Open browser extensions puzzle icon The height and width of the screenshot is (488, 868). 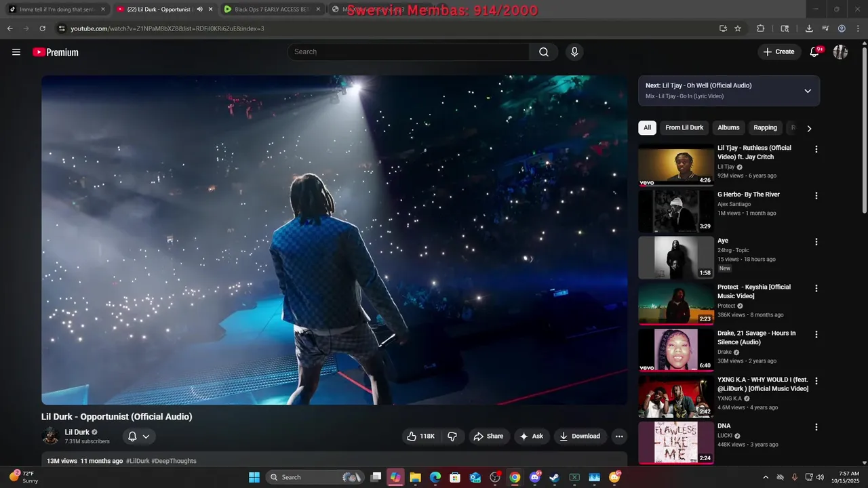[x=760, y=28]
